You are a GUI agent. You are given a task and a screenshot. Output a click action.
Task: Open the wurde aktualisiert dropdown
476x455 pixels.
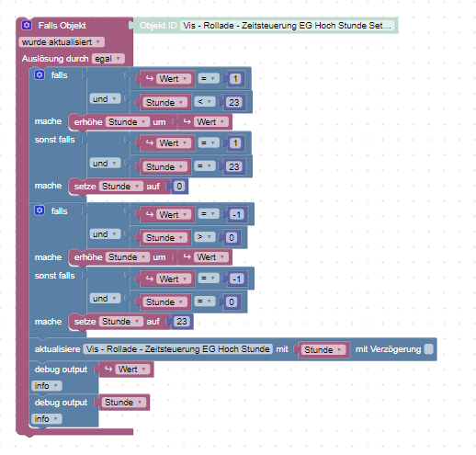(x=62, y=42)
